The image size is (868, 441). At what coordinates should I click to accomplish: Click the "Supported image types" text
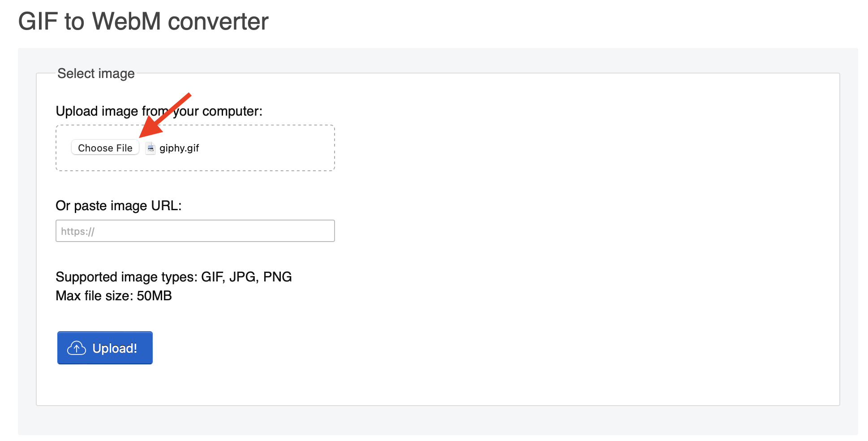pyautogui.click(x=126, y=277)
